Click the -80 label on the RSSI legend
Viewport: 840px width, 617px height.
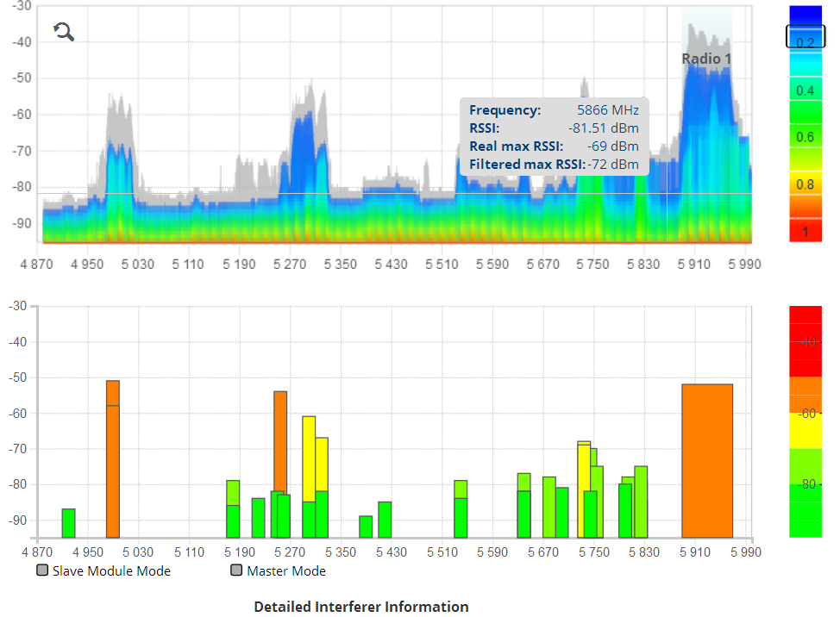click(807, 484)
